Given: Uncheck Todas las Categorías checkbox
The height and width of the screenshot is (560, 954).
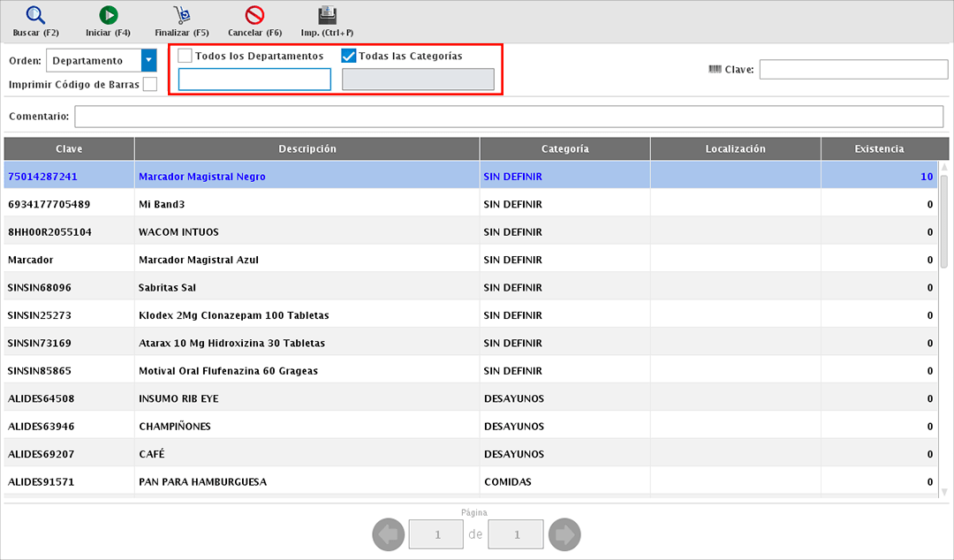Looking at the screenshot, I should pyautogui.click(x=349, y=56).
